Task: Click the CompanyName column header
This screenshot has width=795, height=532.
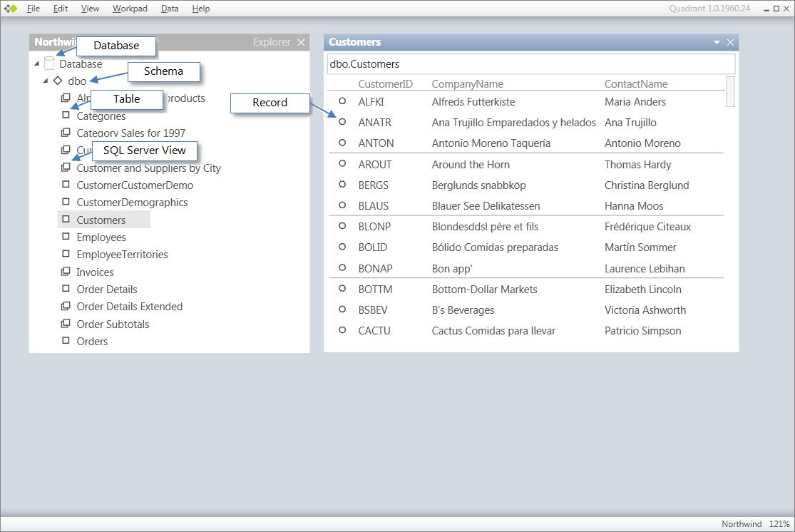Action: 468,83
